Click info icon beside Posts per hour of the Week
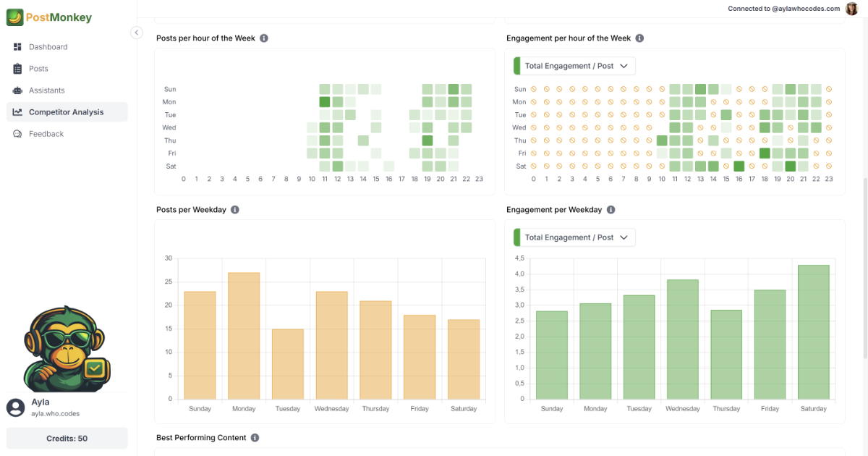868x456 pixels. point(264,38)
